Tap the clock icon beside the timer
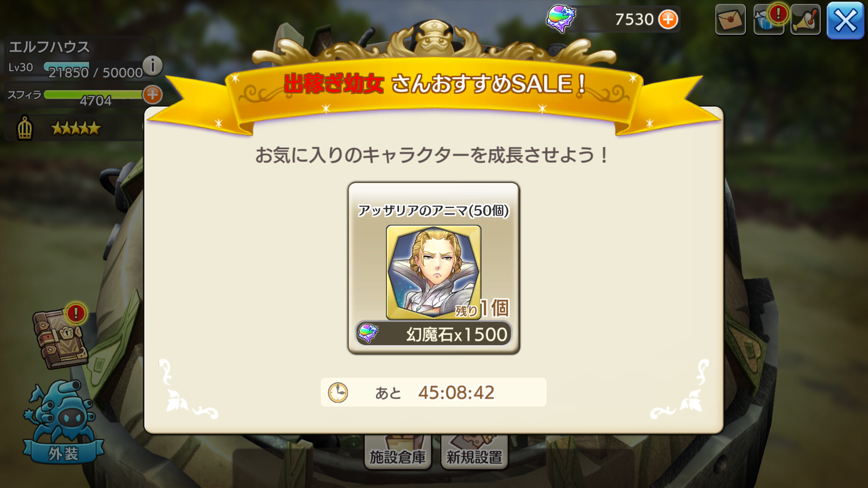The image size is (868, 488). (338, 392)
